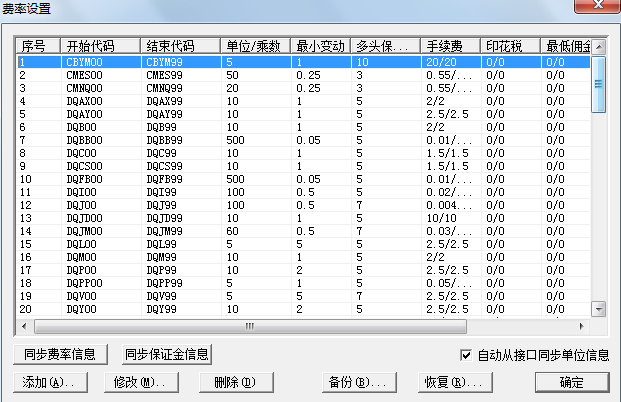The height and width of the screenshot is (402, 621).
Task: Select the DQL00 row
Action: 303,244
